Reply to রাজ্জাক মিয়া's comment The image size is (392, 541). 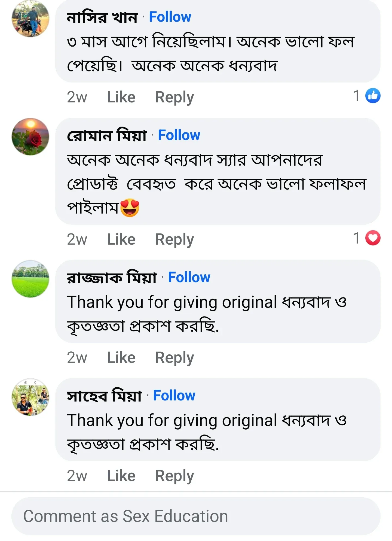click(174, 357)
